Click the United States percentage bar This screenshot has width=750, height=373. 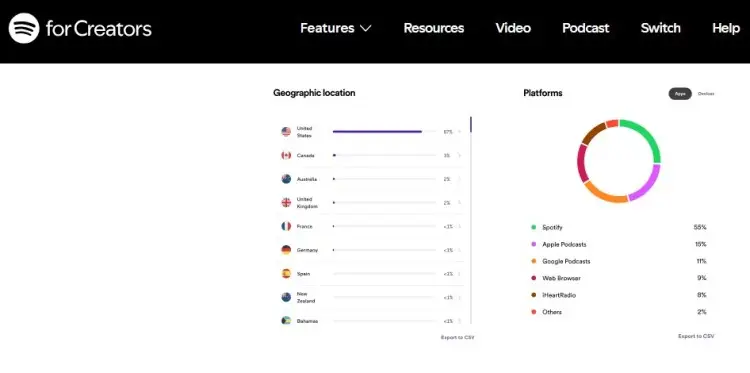(x=384, y=132)
